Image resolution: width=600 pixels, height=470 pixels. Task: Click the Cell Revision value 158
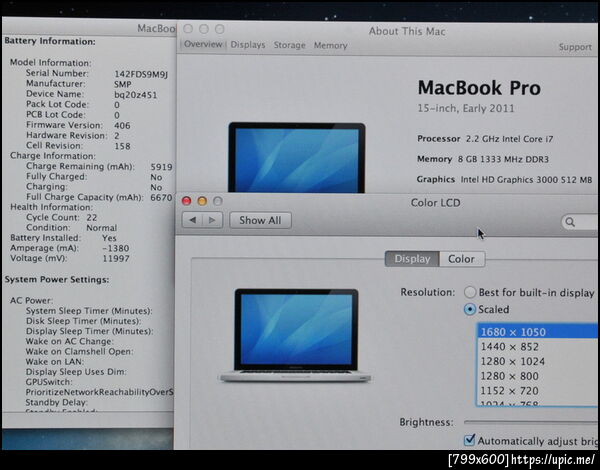(x=122, y=146)
